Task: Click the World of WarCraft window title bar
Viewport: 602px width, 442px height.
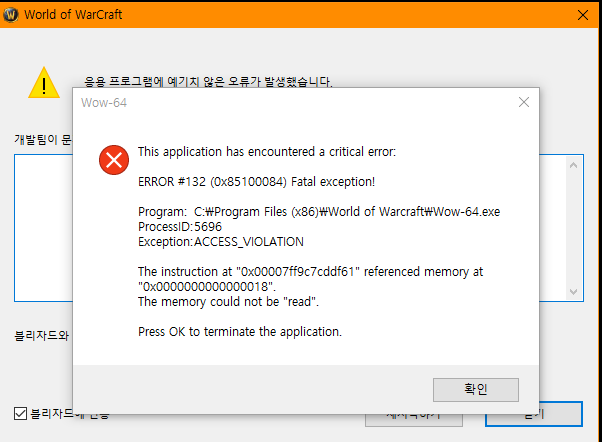Action: coord(300,15)
